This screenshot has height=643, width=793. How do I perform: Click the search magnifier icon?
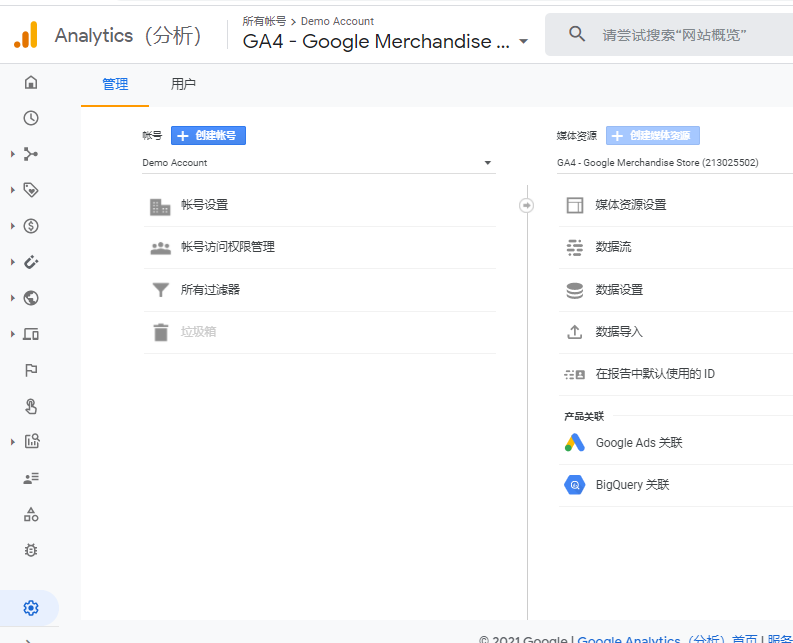577,34
